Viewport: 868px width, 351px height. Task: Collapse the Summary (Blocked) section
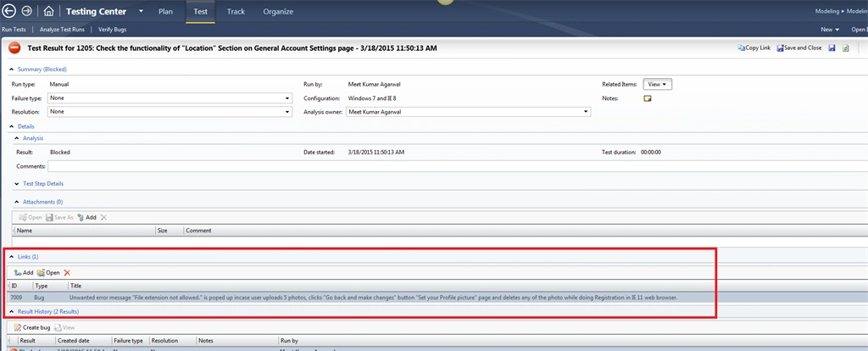tap(12, 70)
